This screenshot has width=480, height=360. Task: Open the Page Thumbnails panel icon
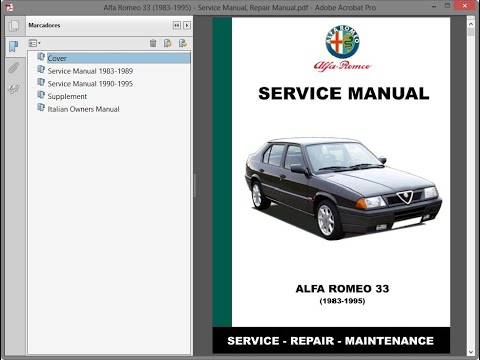coord(14,26)
